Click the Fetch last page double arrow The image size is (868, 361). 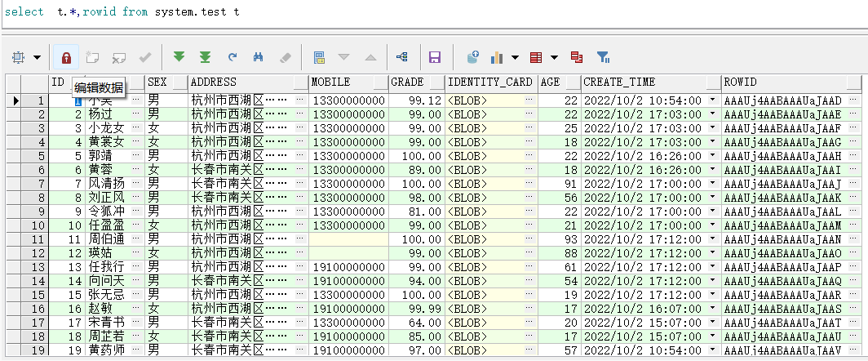click(206, 57)
